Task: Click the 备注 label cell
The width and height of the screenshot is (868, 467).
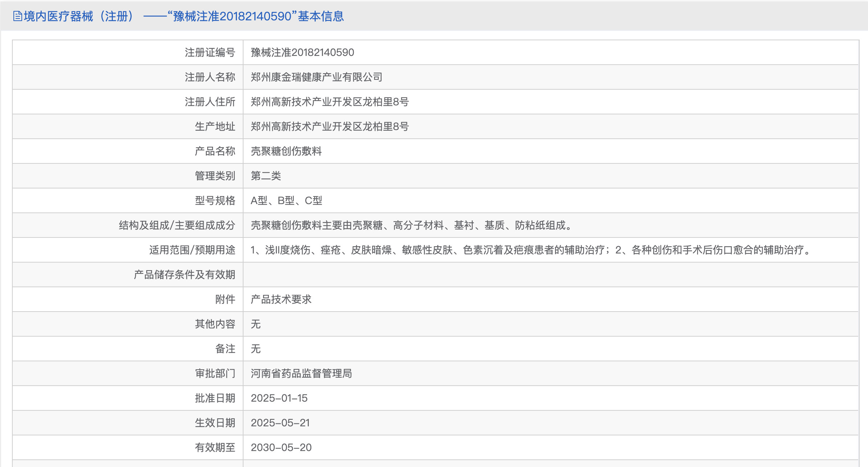Action: [225, 349]
